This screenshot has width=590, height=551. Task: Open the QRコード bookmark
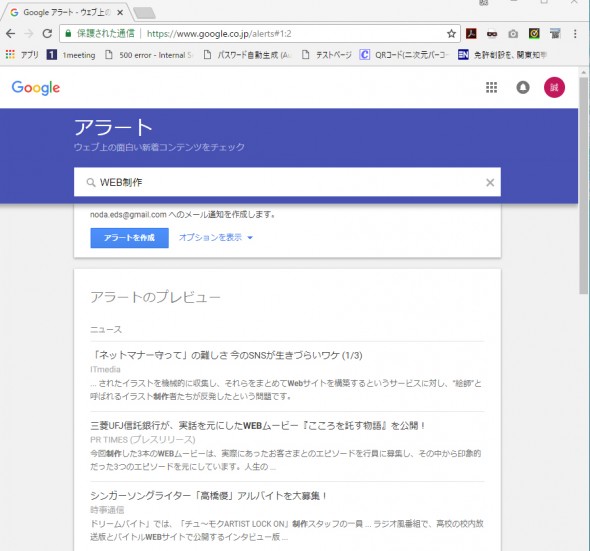click(x=404, y=55)
